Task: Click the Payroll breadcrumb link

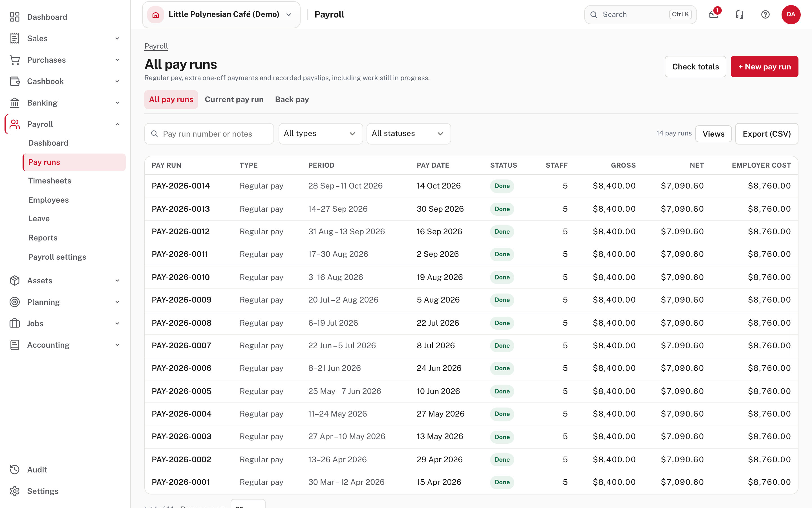Action: click(156, 46)
